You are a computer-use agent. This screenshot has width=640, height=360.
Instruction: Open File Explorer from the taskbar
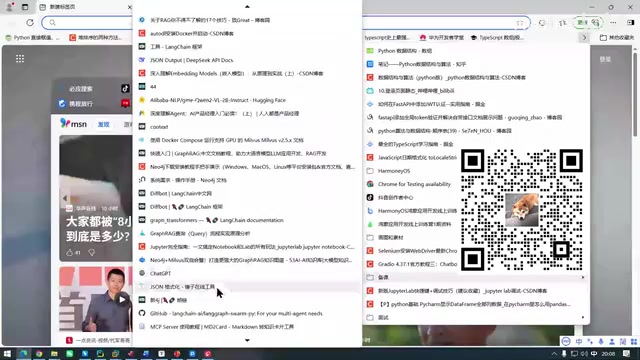point(54,353)
